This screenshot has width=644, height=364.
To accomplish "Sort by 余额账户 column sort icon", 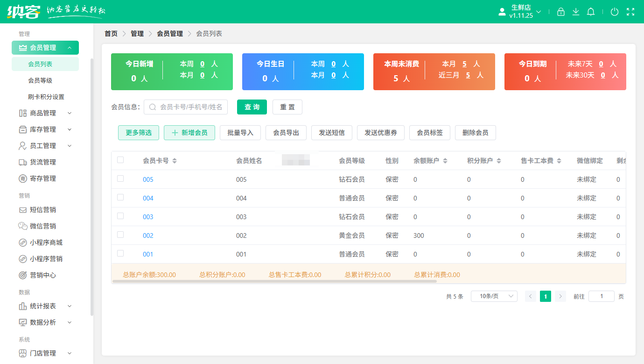I will coord(445,161).
